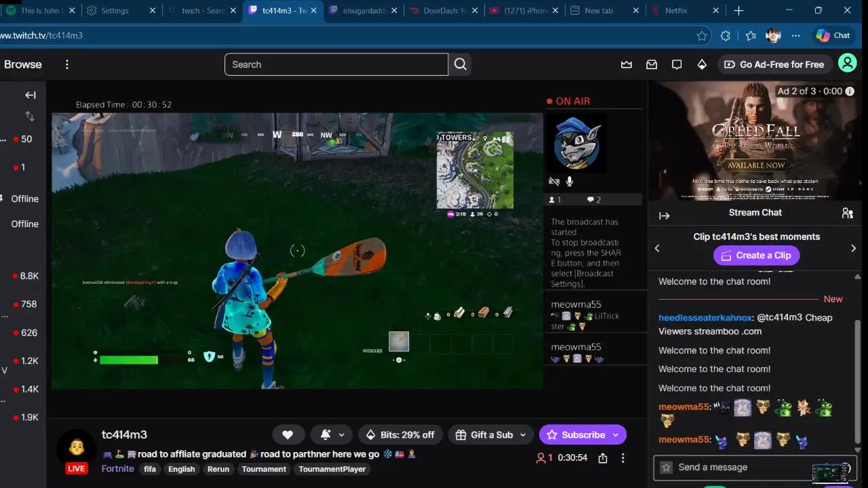Open a new browser tab
Viewport: 868px width, 488px height.
pos(738,11)
